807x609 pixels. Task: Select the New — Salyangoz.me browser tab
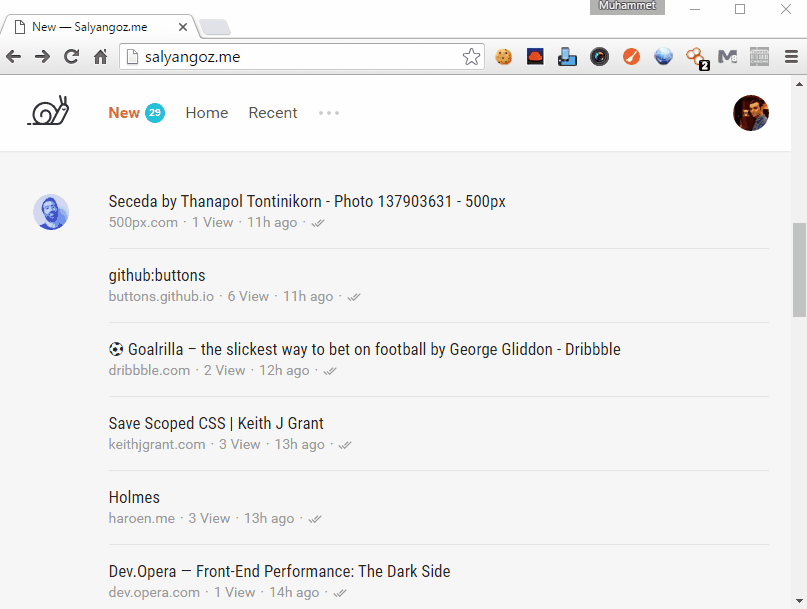click(98, 27)
